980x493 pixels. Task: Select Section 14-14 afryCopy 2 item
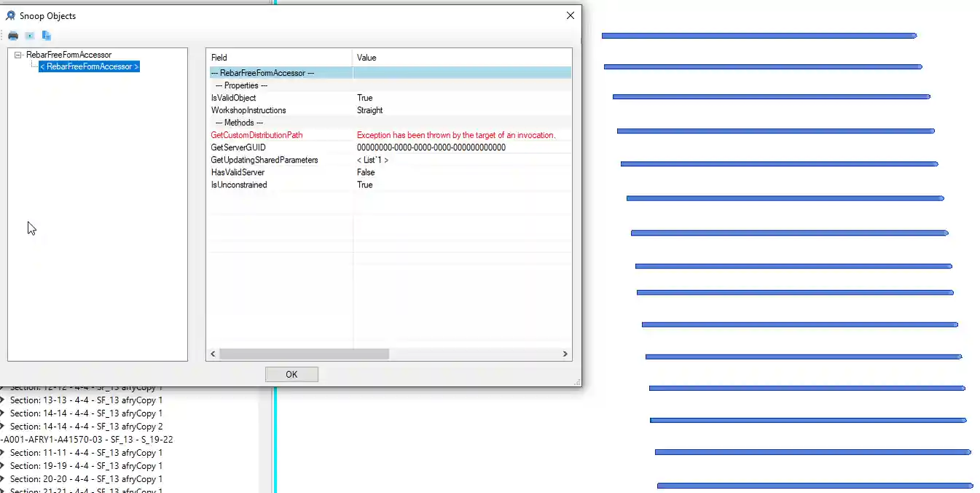(86, 427)
